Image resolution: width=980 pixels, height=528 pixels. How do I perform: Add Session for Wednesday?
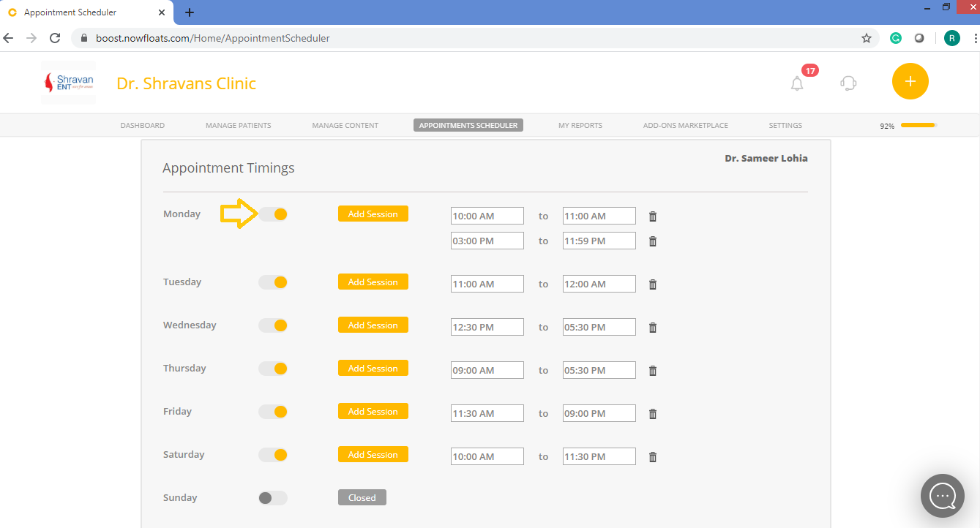click(373, 325)
